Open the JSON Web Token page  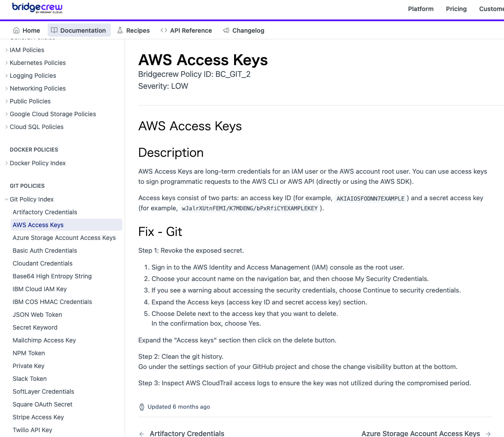37,315
